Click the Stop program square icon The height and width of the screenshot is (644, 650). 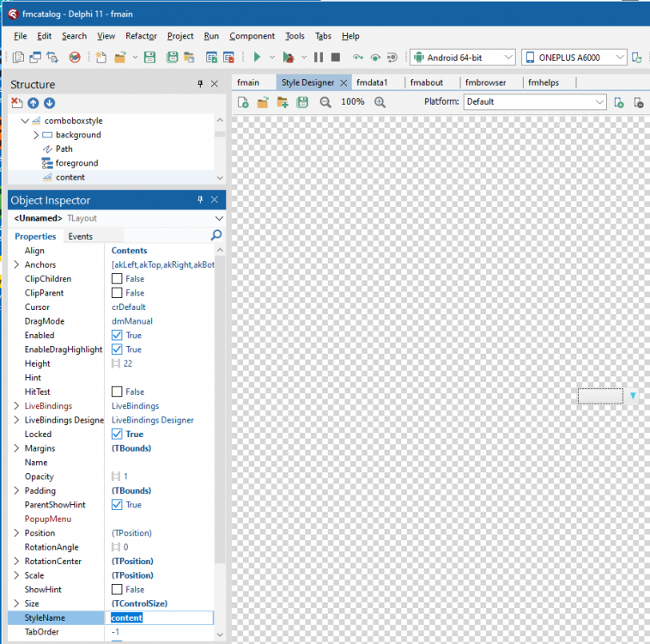pos(336,58)
